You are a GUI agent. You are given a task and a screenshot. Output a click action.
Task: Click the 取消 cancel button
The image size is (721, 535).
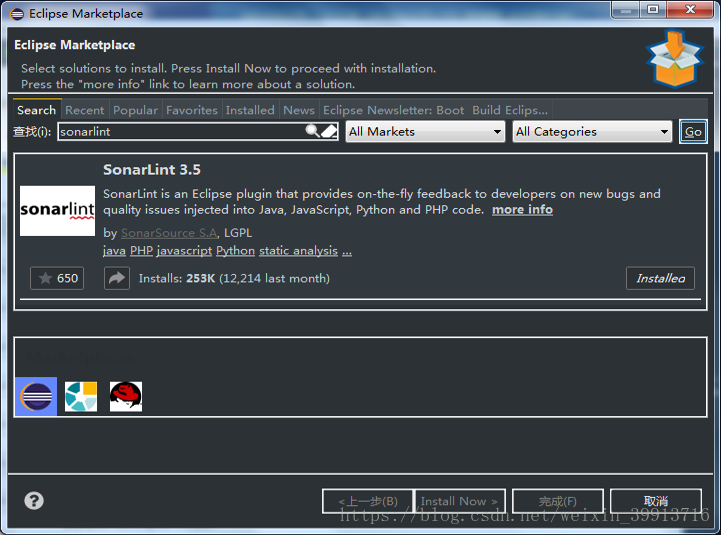656,501
